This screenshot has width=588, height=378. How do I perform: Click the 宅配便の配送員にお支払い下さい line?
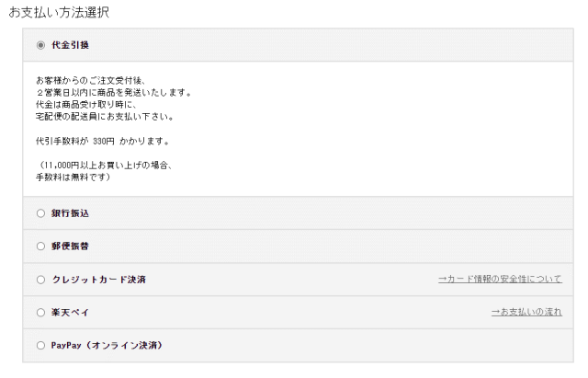105,117
